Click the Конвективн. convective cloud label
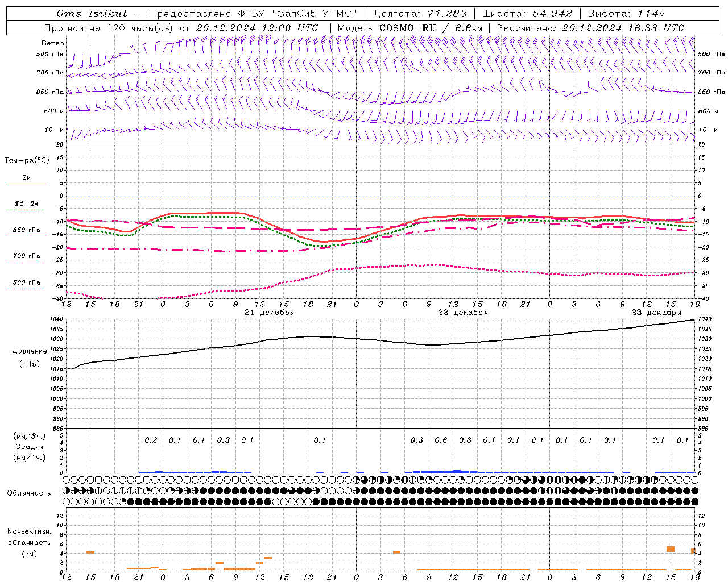728x582 pixels. coord(29,531)
